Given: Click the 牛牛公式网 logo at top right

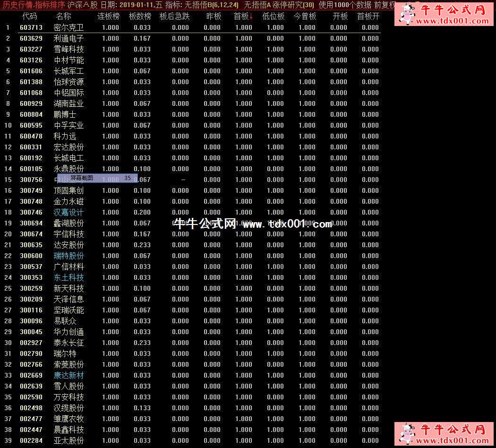Looking at the screenshot, I should pyautogui.click(x=444, y=15).
